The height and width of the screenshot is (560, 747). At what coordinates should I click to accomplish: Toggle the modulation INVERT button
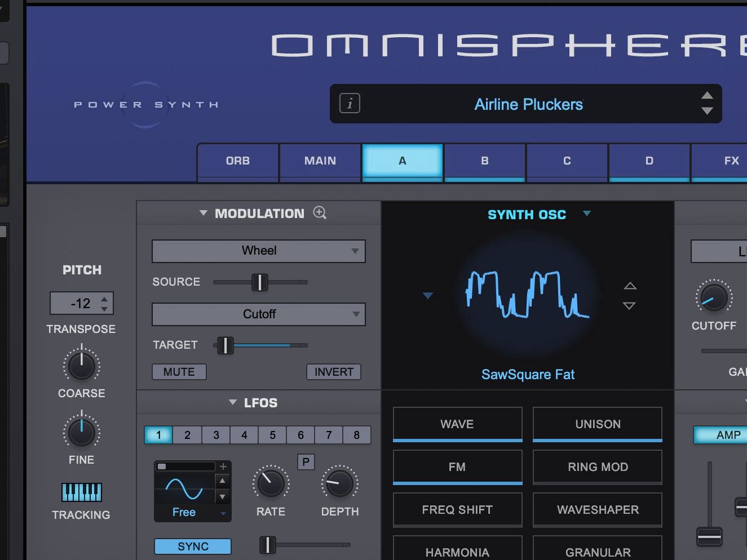(x=334, y=372)
